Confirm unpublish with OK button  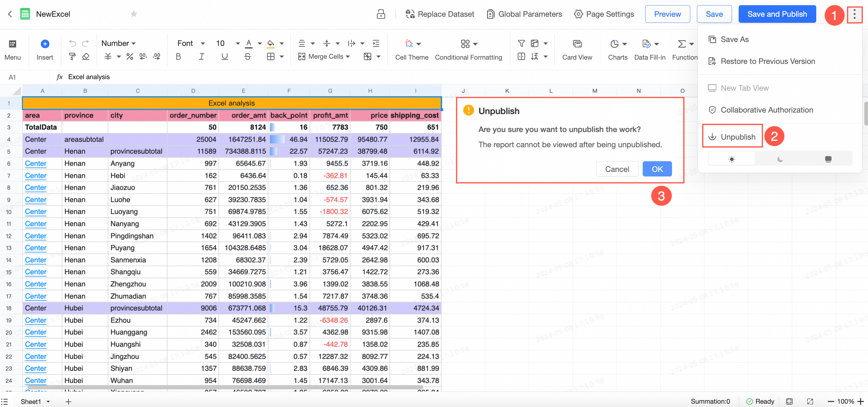[657, 169]
